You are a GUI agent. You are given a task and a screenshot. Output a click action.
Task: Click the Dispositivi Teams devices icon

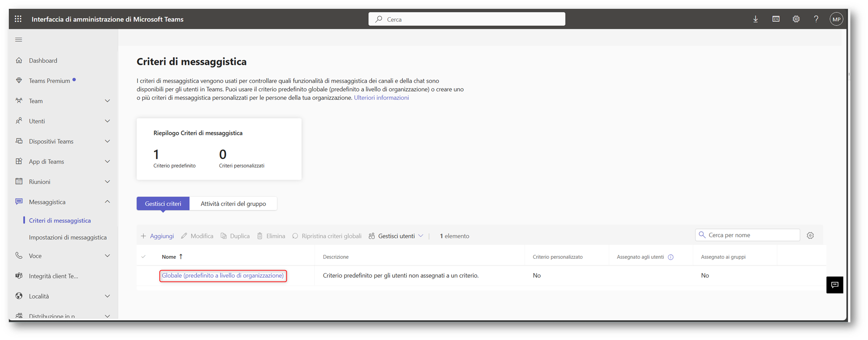(19, 141)
